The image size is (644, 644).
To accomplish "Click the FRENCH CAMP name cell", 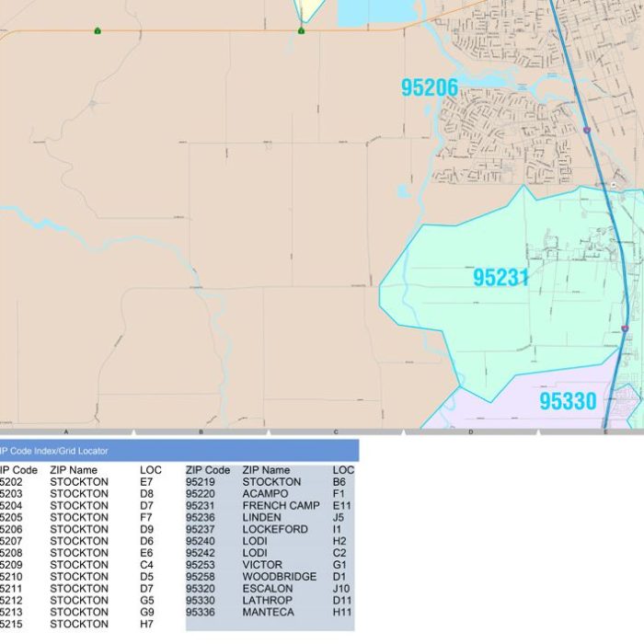I will (x=281, y=506).
